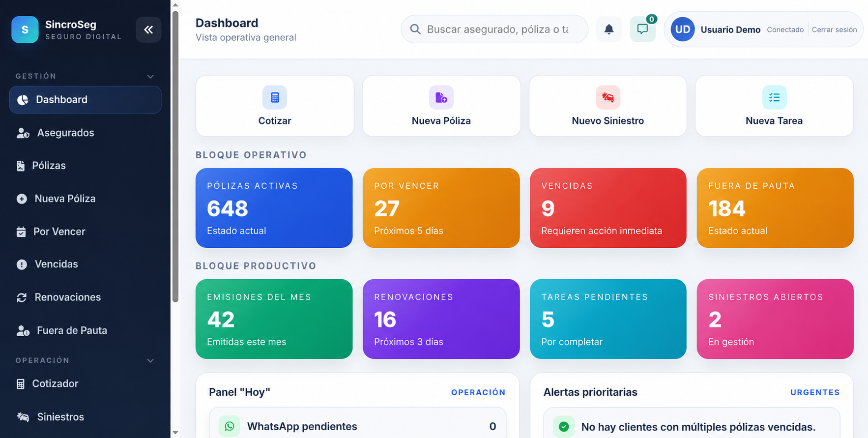Open the Emisiones del Mes 42 card
Image resolution: width=868 pixels, height=438 pixels.
(x=274, y=319)
